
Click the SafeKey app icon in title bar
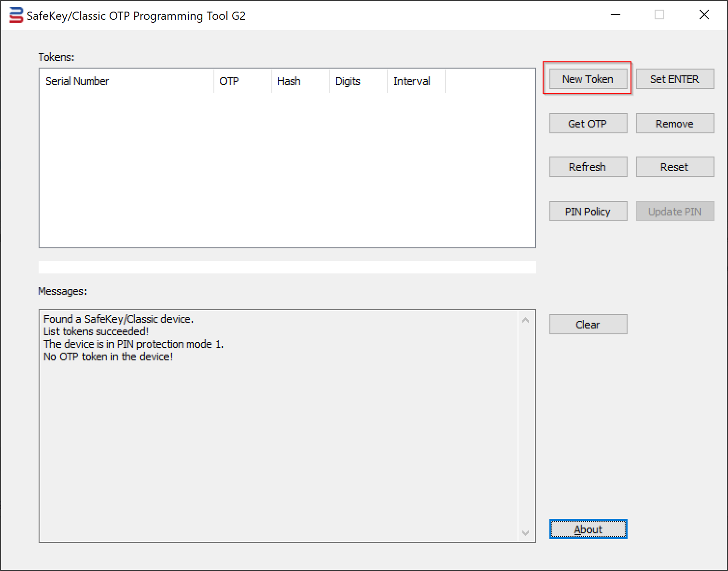16,15
